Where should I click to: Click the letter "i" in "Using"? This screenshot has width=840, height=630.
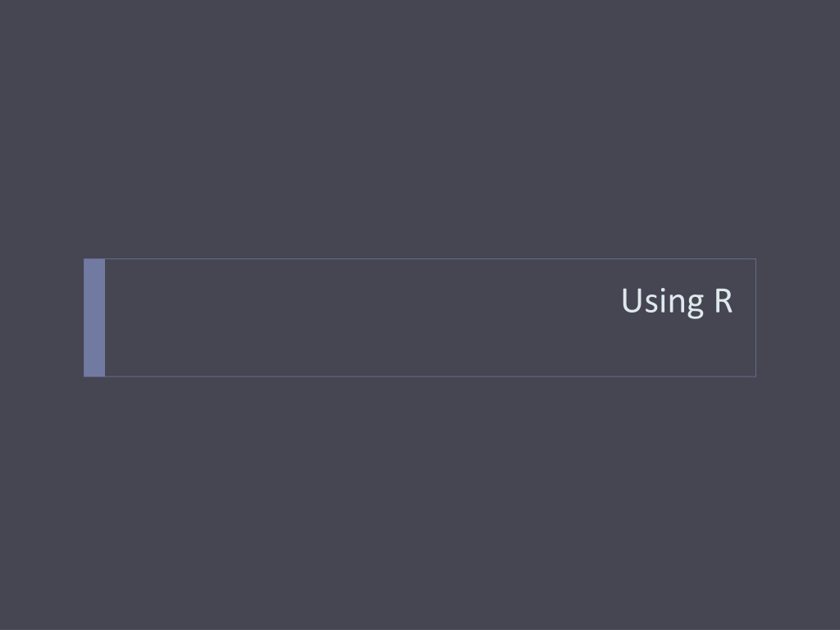(663, 300)
